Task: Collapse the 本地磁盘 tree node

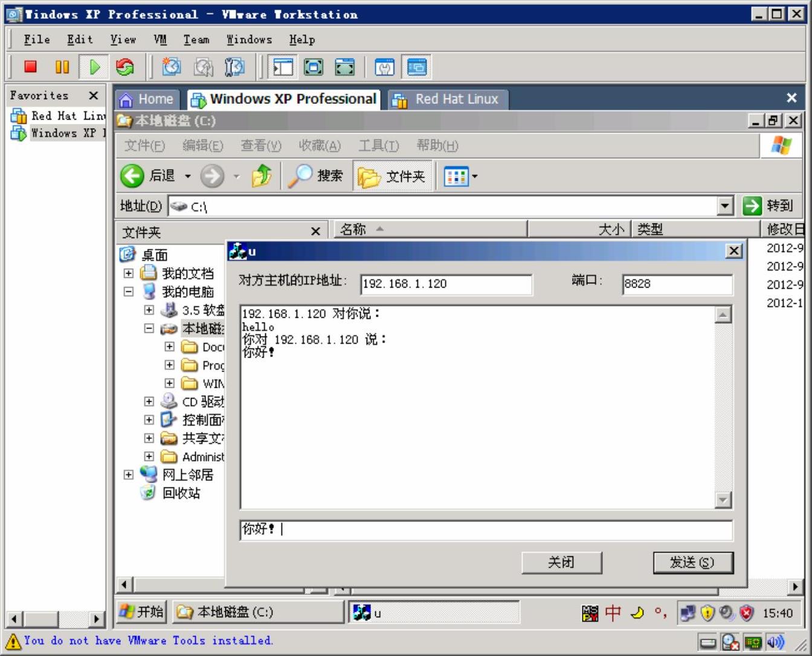Action: pyautogui.click(x=149, y=328)
